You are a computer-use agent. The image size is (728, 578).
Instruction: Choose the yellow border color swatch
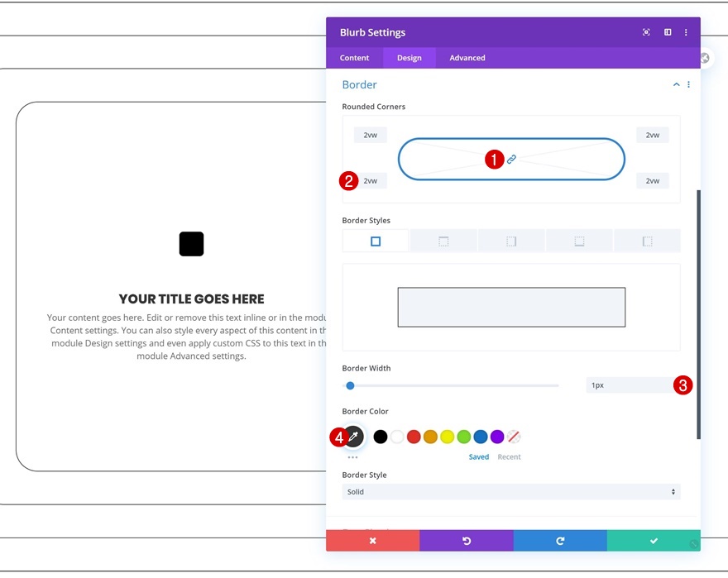pyautogui.click(x=447, y=437)
